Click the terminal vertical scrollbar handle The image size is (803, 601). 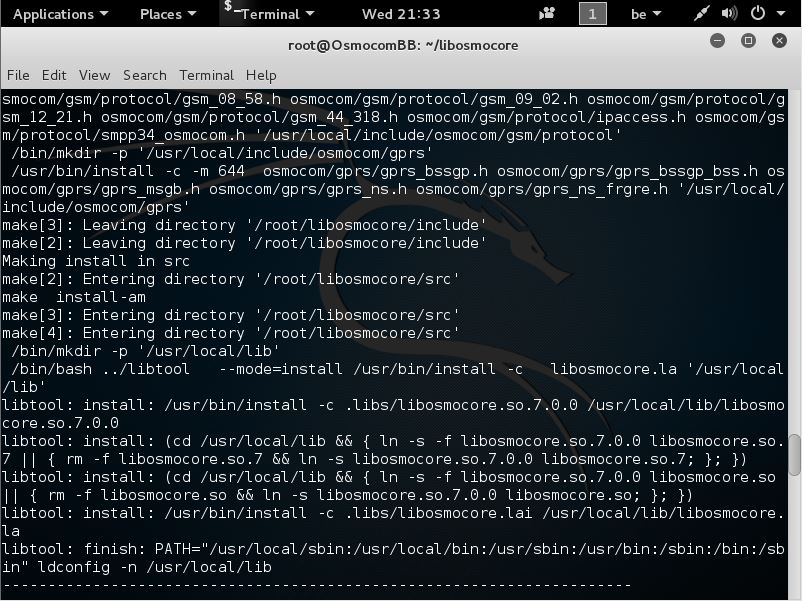(795, 455)
